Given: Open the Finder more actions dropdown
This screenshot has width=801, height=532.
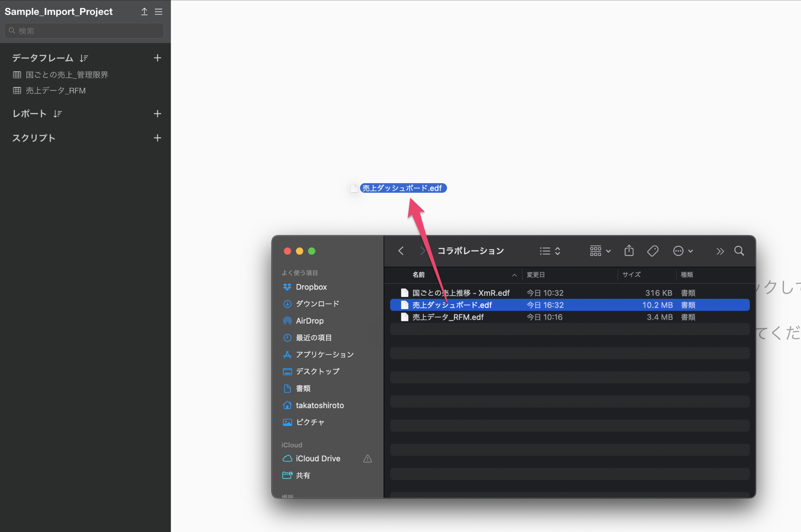Looking at the screenshot, I should click(683, 251).
